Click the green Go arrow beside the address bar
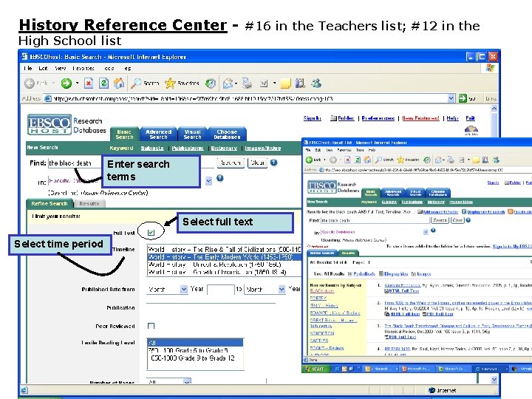Image resolution: width=532 pixels, height=399 pixels. (463, 98)
